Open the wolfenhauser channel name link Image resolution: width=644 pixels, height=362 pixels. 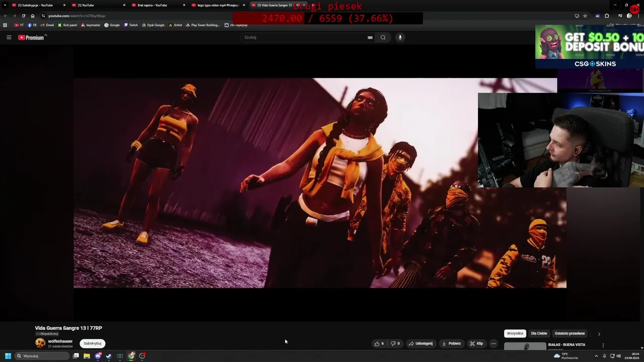pos(60,341)
